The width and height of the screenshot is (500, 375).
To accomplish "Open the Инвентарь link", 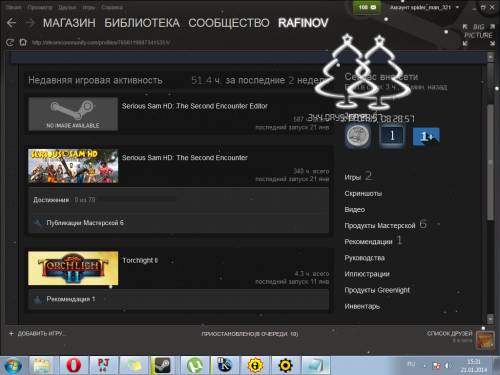I will [x=362, y=306].
